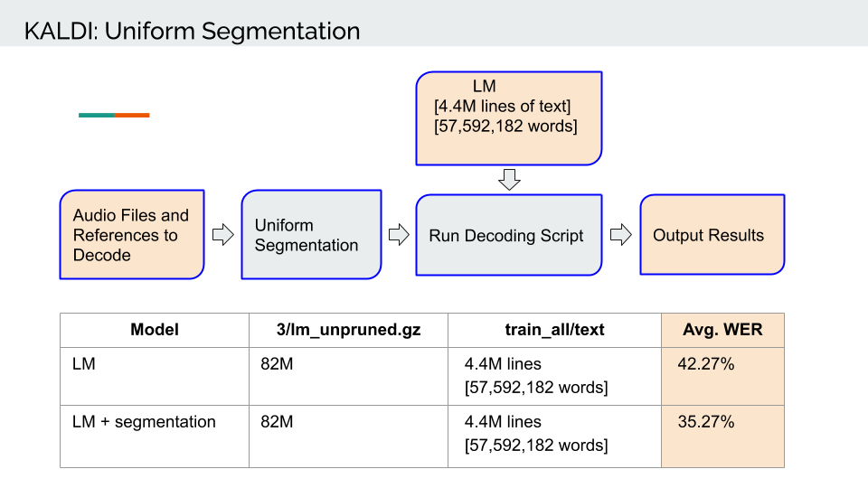
Task: Select the Run Decoding Script box
Action: pyautogui.click(x=509, y=235)
